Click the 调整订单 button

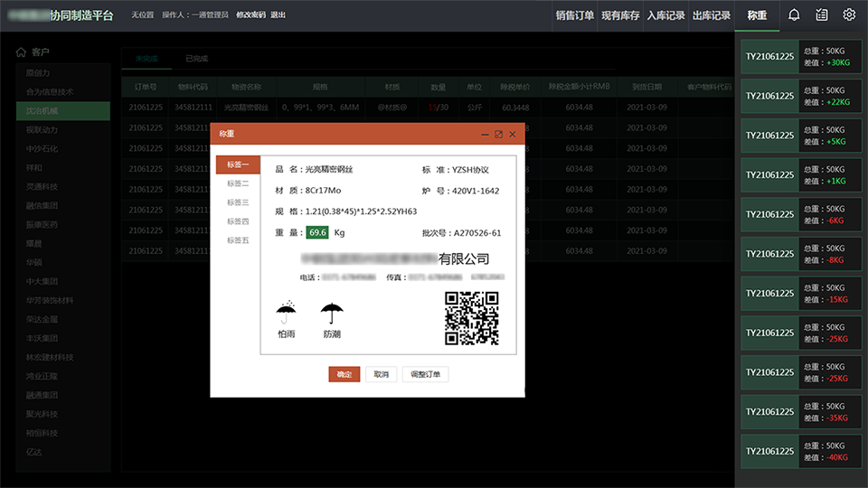425,374
